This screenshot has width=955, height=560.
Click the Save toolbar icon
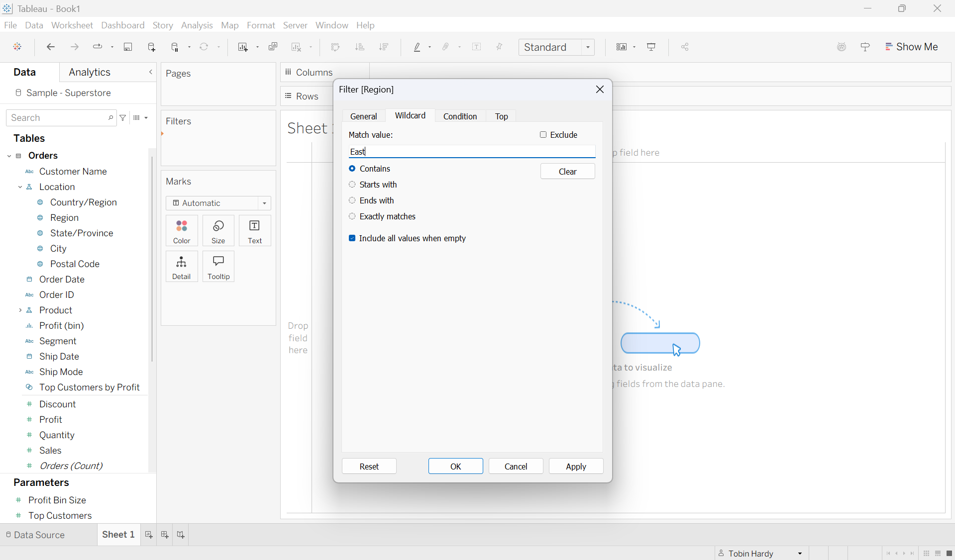128,47
